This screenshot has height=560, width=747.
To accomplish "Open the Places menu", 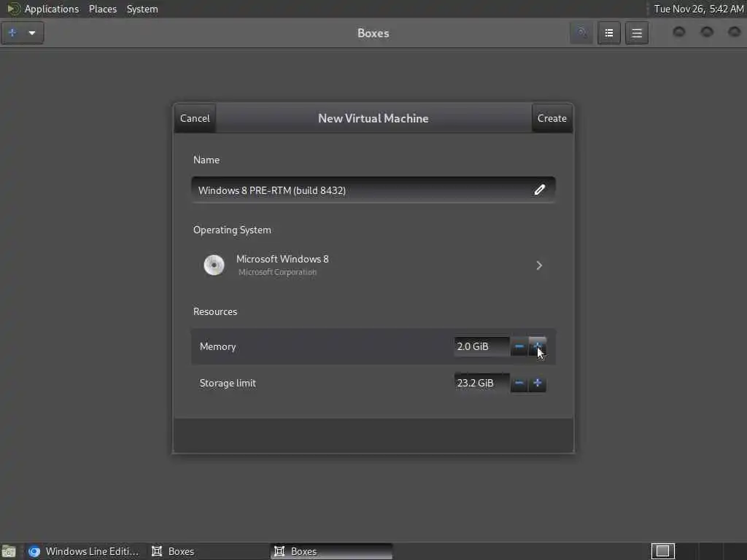I will click(102, 9).
